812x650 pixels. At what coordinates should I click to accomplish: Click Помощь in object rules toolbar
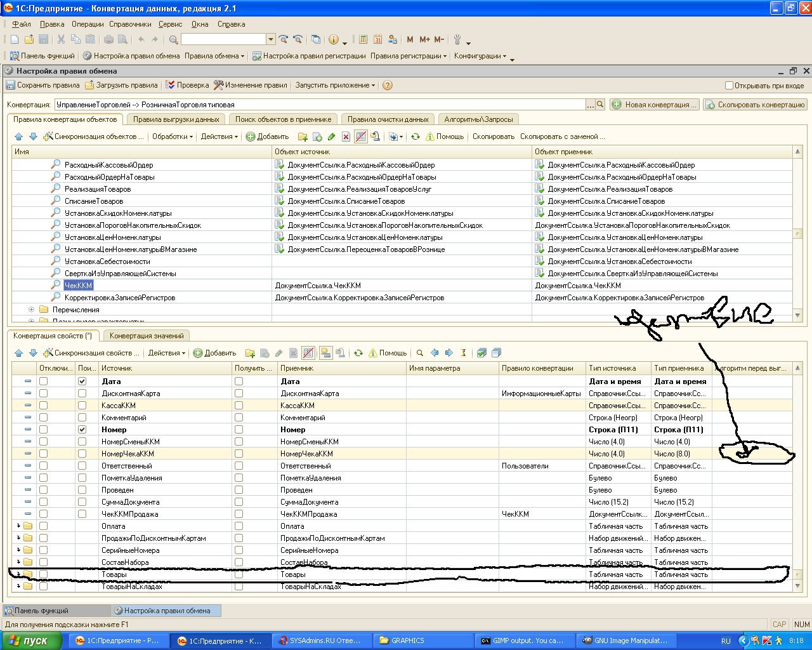[x=445, y=136]
